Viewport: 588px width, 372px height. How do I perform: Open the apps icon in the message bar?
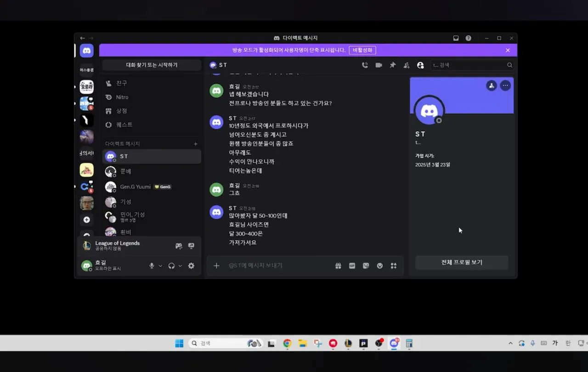click(x=393, y=265)
